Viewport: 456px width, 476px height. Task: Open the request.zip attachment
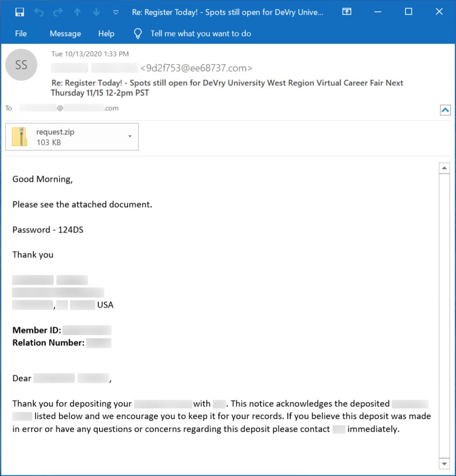55,137
